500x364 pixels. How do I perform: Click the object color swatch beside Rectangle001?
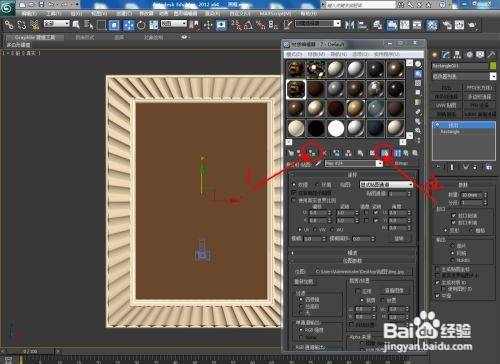point(493,66)
